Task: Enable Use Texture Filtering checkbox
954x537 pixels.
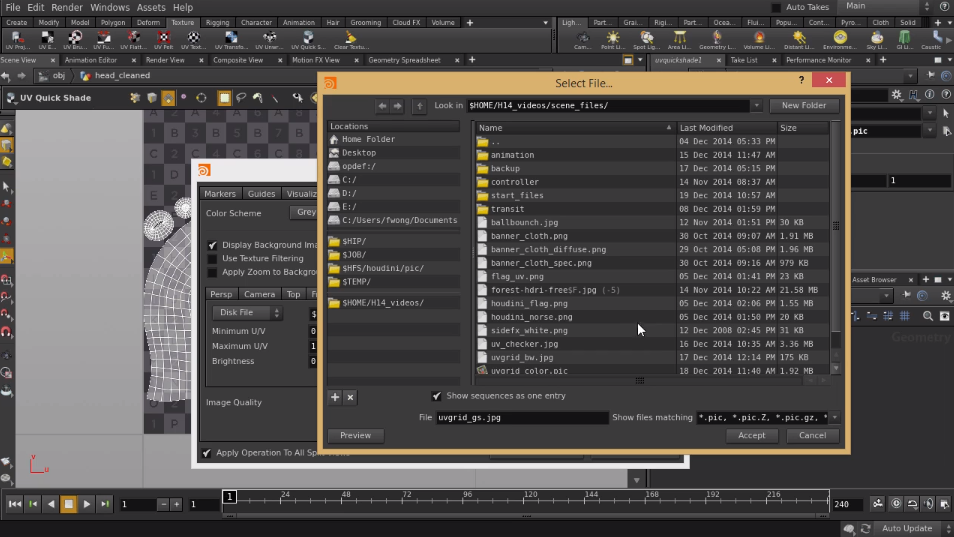Action: [x=212, y=258]
